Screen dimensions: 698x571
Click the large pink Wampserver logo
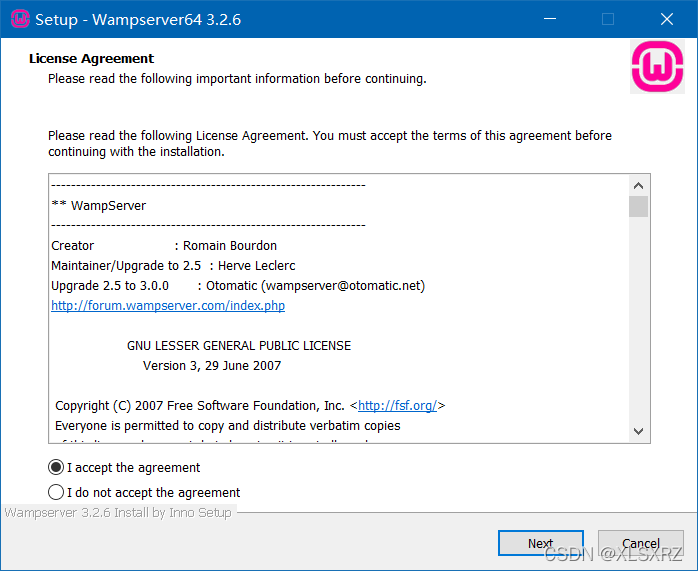click(657, 67)
